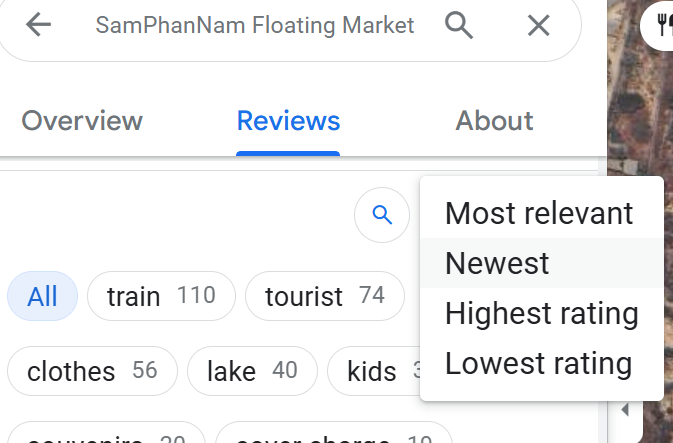Image resolution: width=673 pixels, height=443 pixels.
Task: Filter reviews by train chip
Action: (161, 296)
